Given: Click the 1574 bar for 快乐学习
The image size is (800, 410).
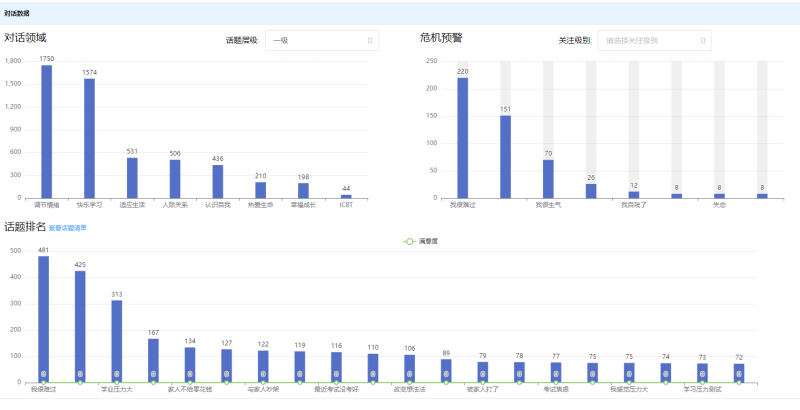Looking at the screenshot, I should [x=89, y=138].
